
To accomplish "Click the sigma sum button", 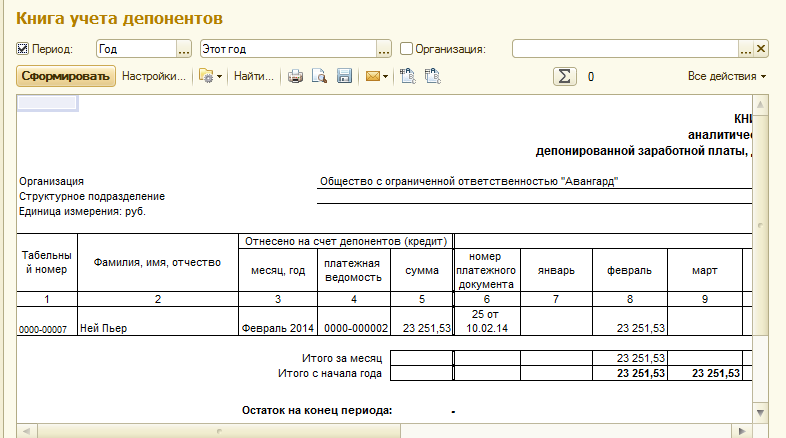I will (x=565, y=76).
